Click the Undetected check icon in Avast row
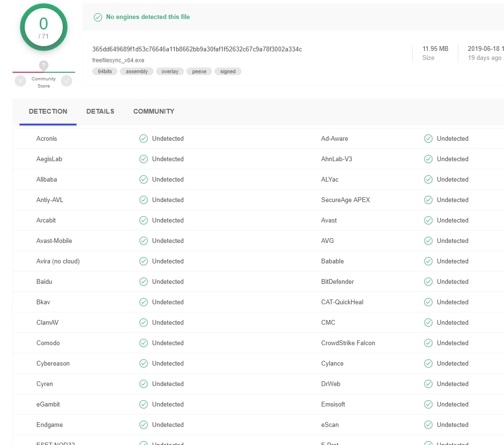504x445 pixels. coord(428,221)
